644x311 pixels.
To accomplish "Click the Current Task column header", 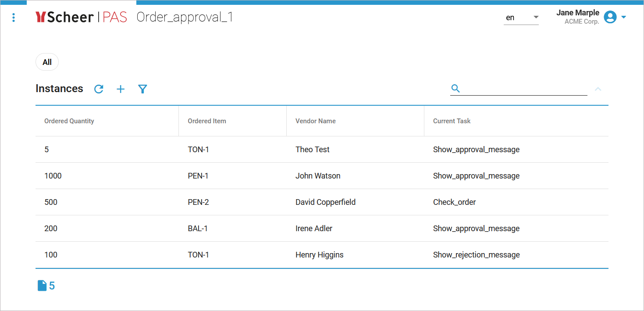I will point(452,121).
